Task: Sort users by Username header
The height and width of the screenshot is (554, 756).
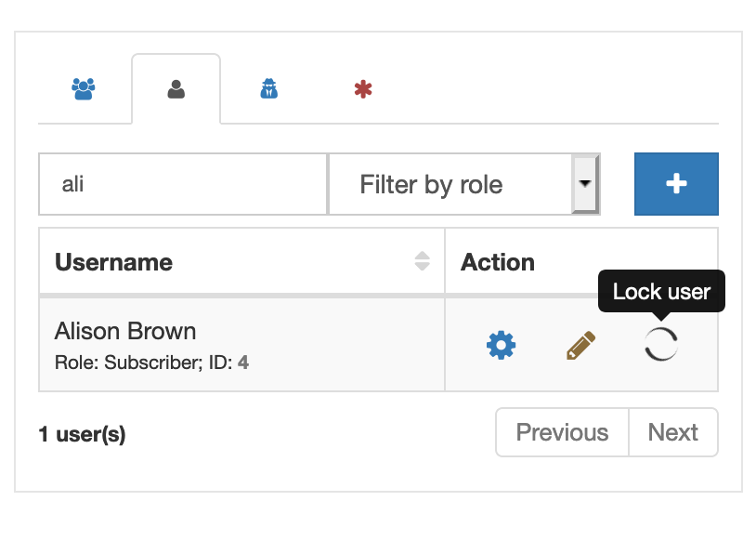Action: pos(113,261)
